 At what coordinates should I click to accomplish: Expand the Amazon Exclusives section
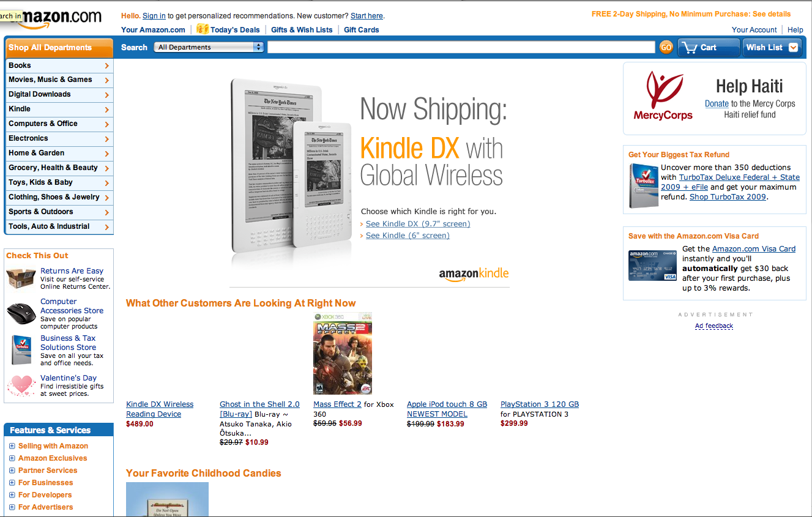[x=12, y=458]
